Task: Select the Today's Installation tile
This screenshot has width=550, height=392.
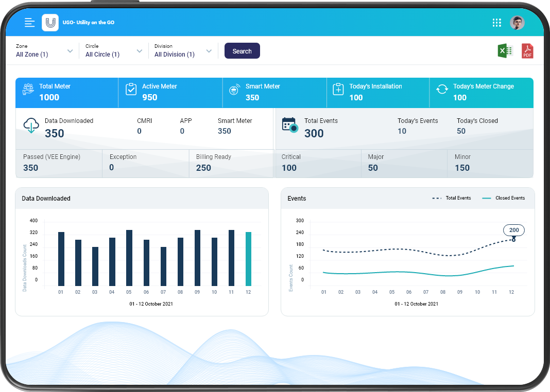Action: click(x=377, y=92)
